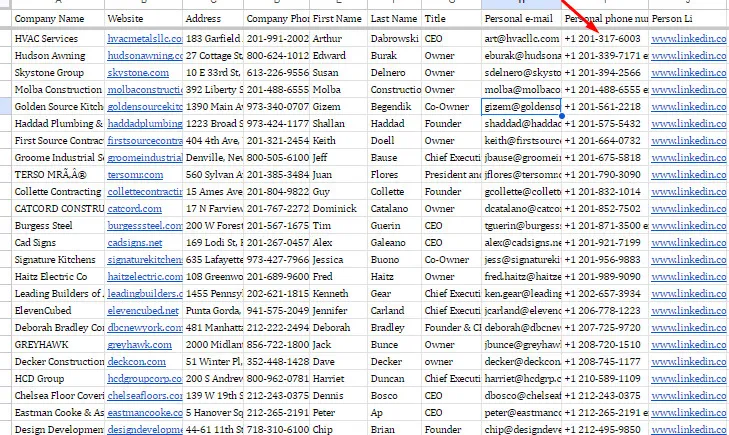Select company phone 800-962-0781
729x435 pixels.
click(277, 379)
